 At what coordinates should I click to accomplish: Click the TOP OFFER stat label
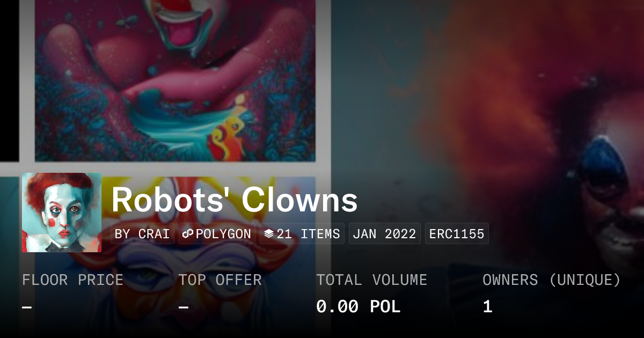pos(220,280)
